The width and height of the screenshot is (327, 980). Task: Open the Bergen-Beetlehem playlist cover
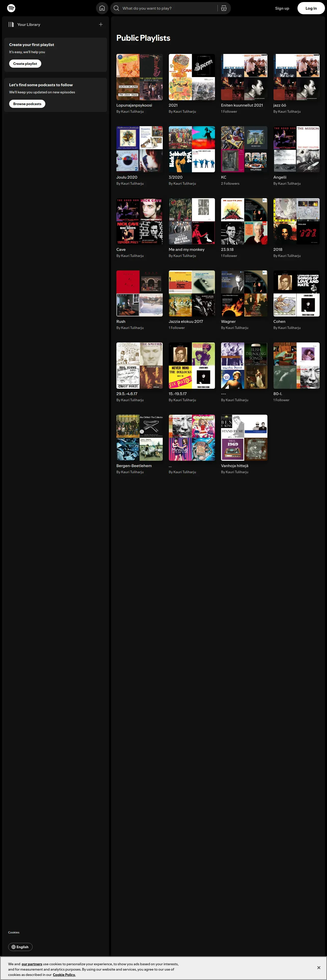[139, 438]
